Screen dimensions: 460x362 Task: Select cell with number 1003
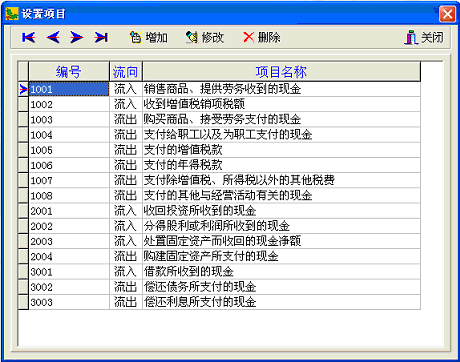69,120
